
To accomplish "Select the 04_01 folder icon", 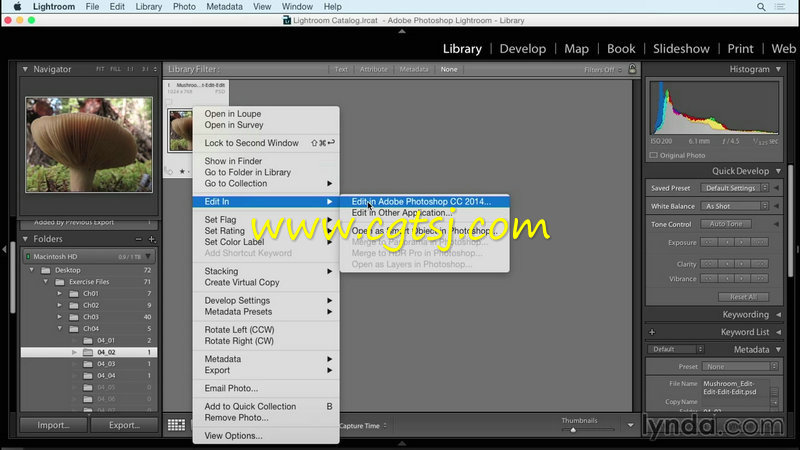I will coord(88,340).
